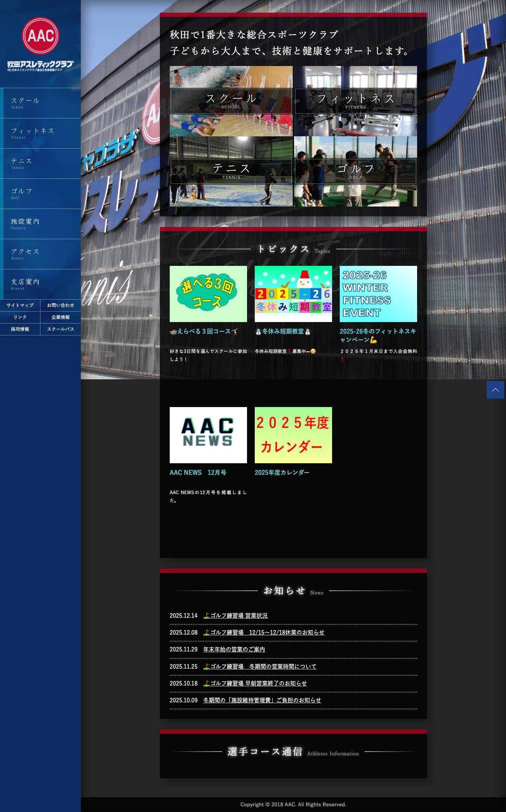Click お知らせ News section heading

(293, 591)
